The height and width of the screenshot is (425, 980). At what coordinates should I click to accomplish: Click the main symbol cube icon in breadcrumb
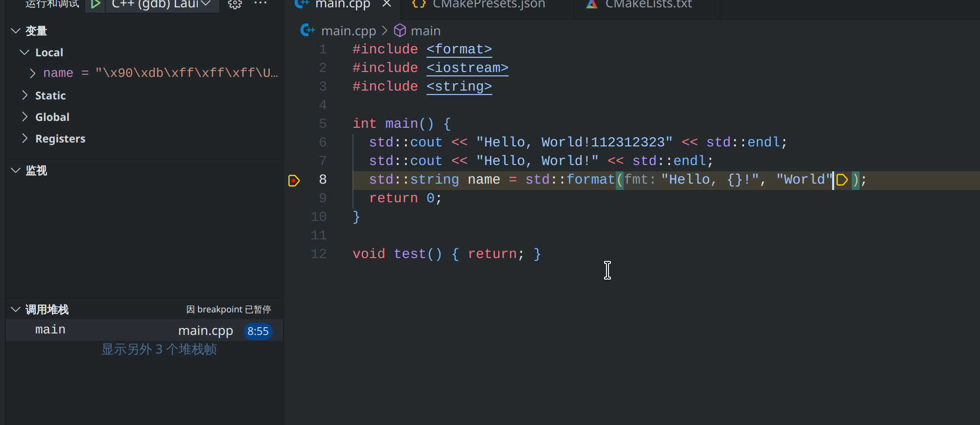[x=400, y=31]
